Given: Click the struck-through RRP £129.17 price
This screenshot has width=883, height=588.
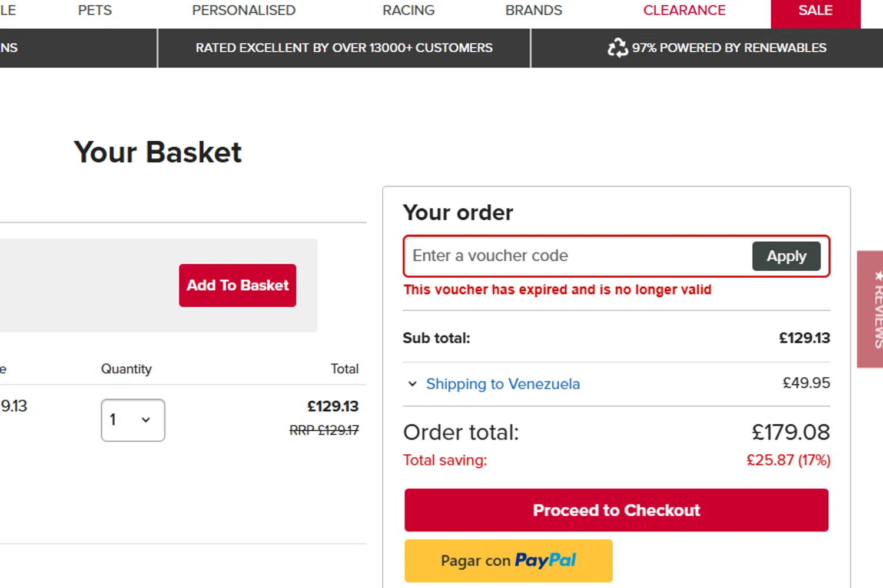Looking at the screenshot, I should tap(324, 430).
